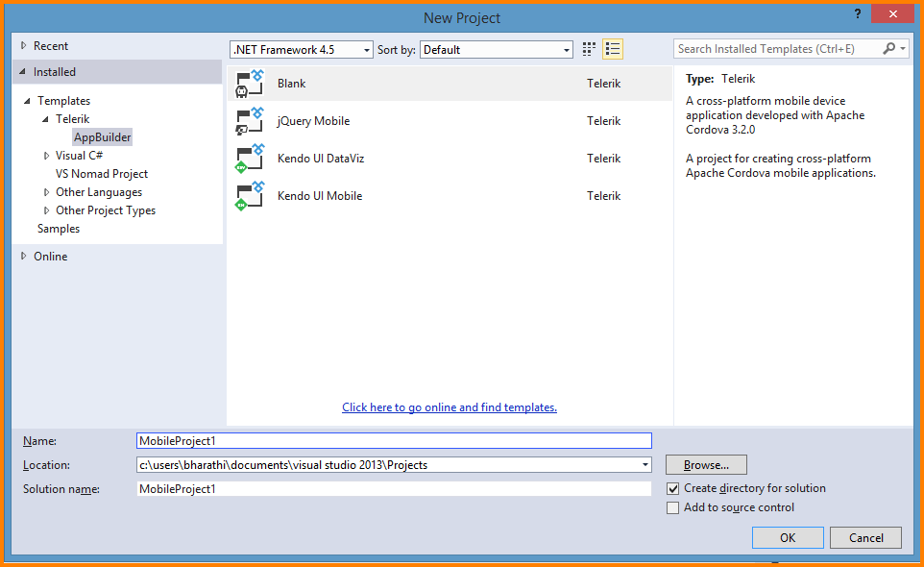The image size is (924, 567).
Task: Select VS Nomad Project tree item
Action: (x=102, y=174)
